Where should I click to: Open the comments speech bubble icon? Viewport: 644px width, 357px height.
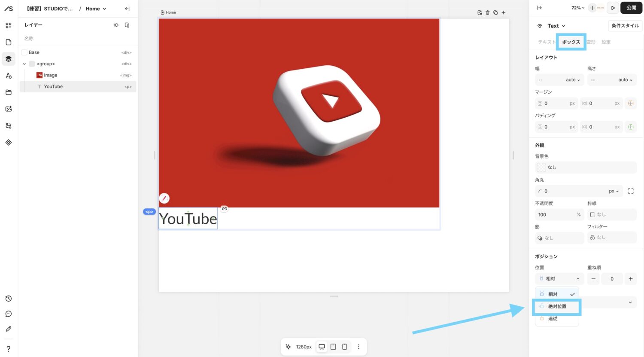point(9,314)
